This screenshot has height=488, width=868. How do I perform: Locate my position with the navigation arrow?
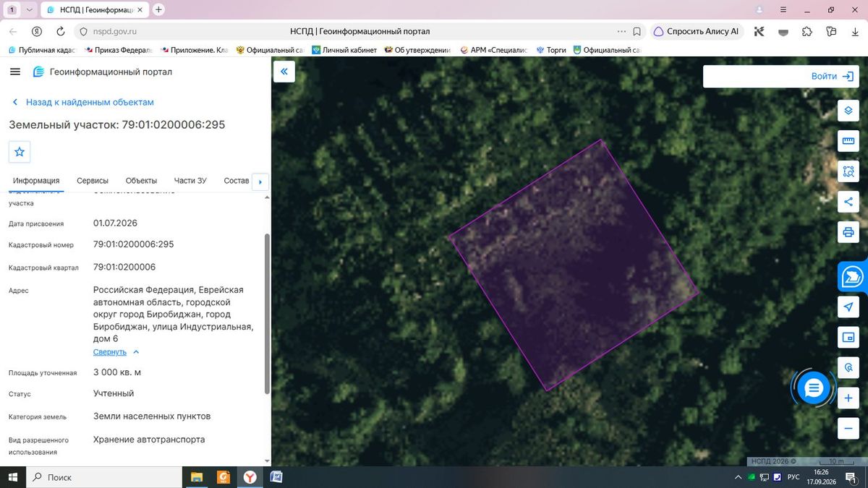coord(848,307)
